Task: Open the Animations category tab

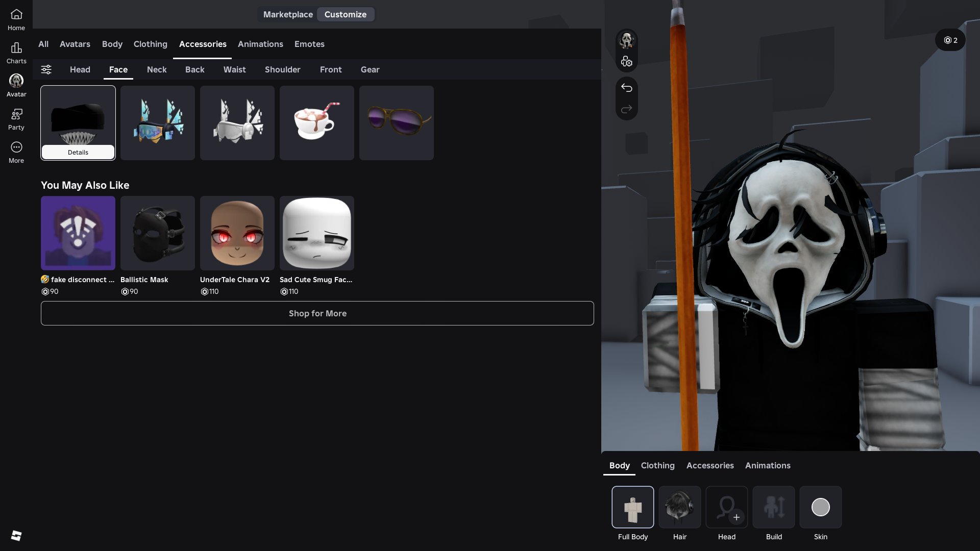Action: tap(260, 44)
